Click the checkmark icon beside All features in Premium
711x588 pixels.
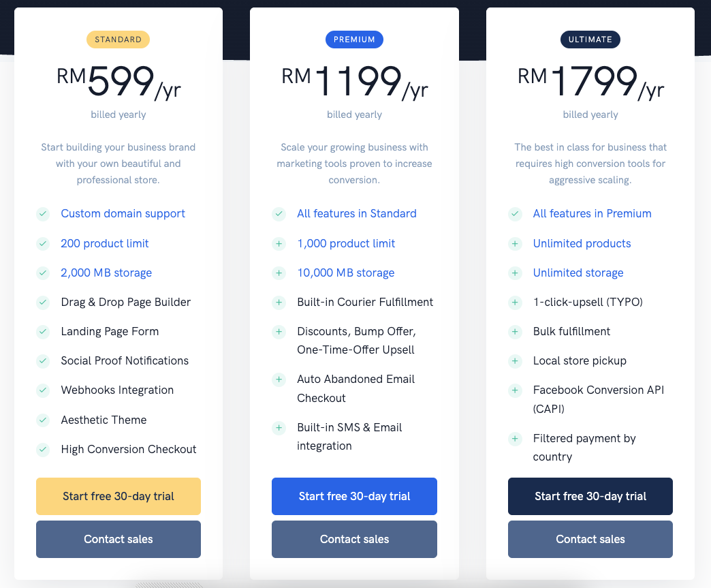point(515,214)
